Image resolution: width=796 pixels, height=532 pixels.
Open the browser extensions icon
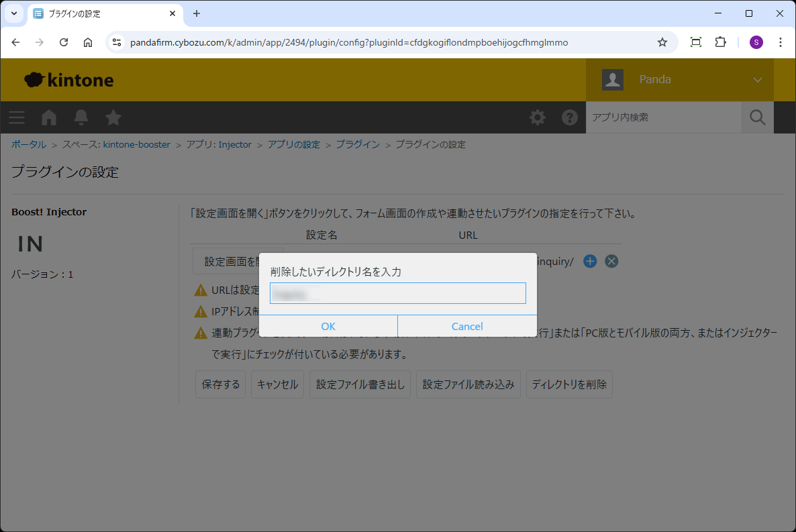click(720, 42)
